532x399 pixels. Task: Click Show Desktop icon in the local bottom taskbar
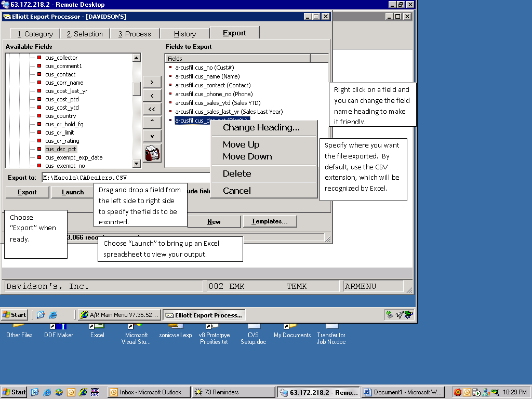(x=35, y=392)
